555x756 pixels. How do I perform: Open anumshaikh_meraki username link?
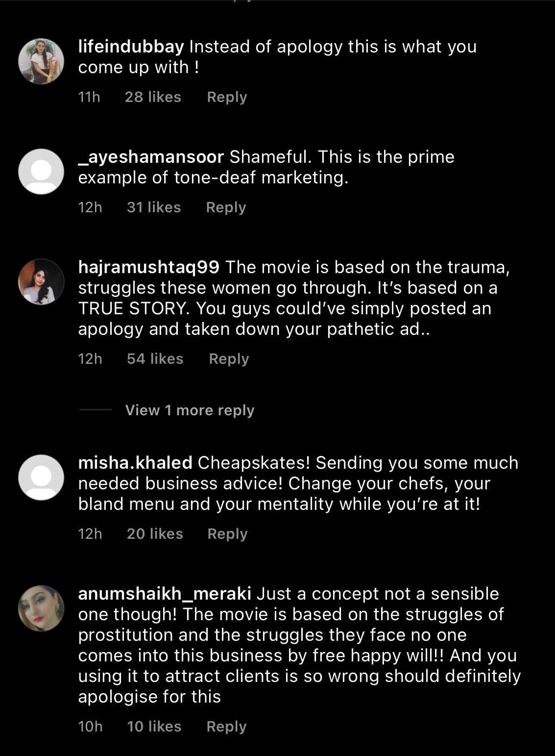pos(165,594)
